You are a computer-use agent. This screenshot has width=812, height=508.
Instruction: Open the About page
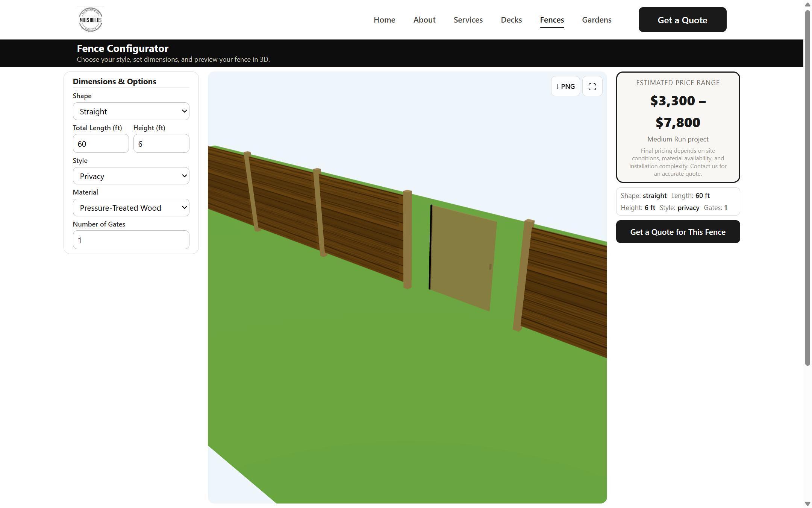[x=424, y=20]
